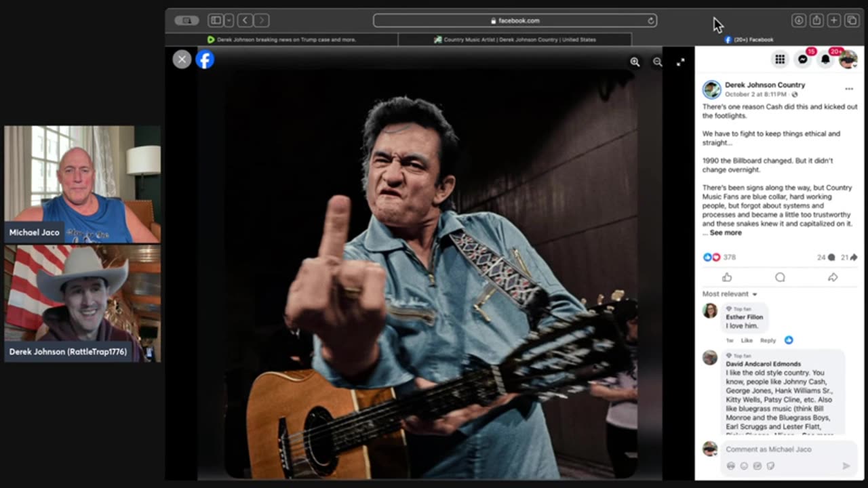Open Messenger with 15 notifications
This screenshot has width=868, height=488.
pos(803,60)
